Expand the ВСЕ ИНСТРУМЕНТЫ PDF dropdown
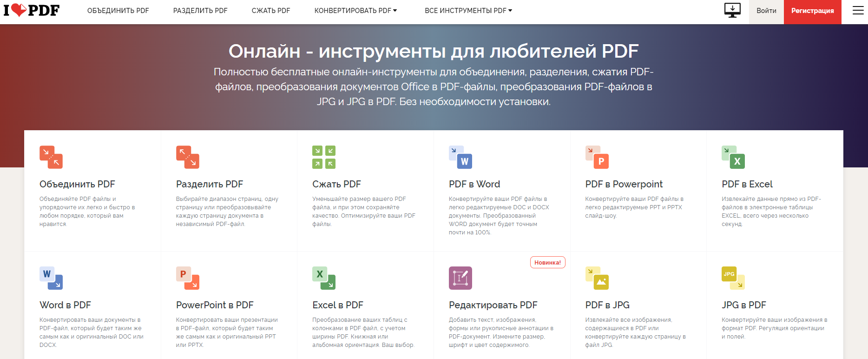This screenshot has height=359, width=868. tap(468, 11)
